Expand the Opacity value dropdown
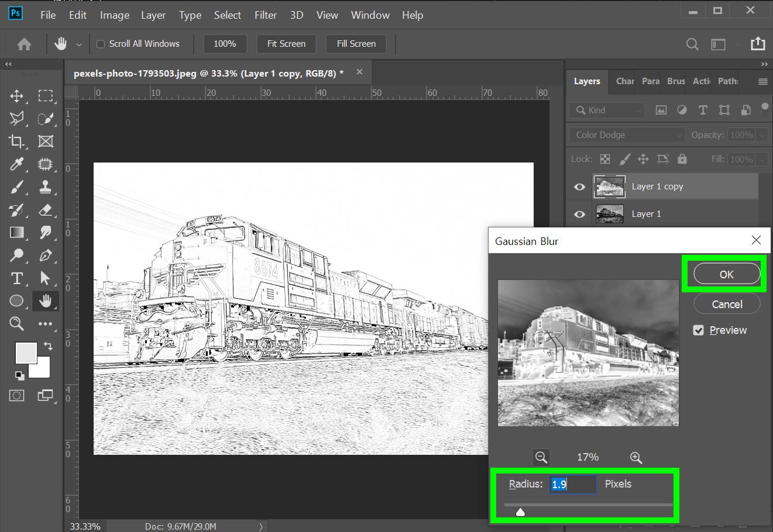773x532 pixels. 762,135
